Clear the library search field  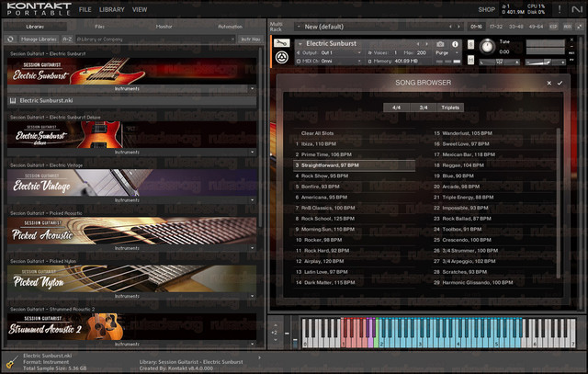232,39
